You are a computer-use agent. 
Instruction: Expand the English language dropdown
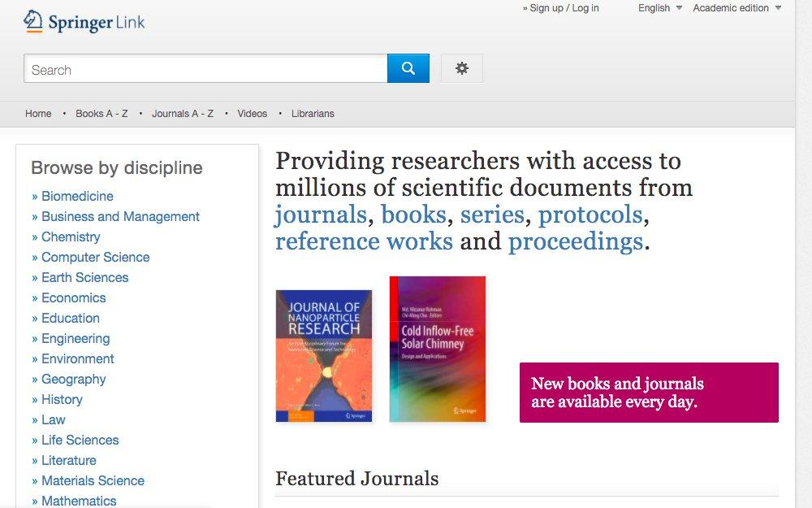point(659,8)
